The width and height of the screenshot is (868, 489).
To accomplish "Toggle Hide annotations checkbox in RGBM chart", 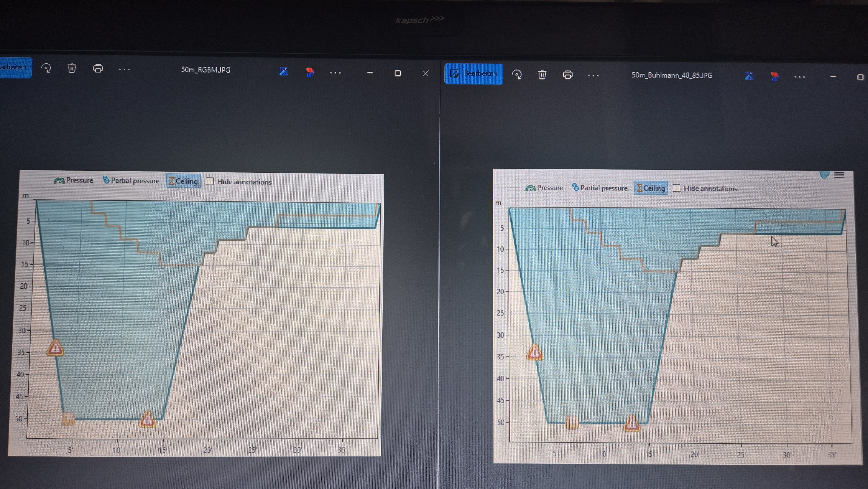I will [x=210, y=182].
